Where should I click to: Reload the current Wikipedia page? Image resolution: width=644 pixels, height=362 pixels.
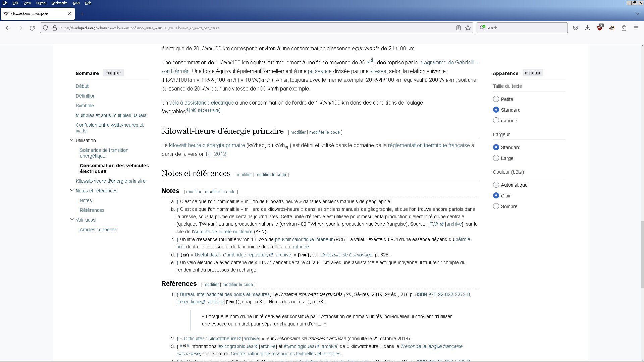coord(32,28)
